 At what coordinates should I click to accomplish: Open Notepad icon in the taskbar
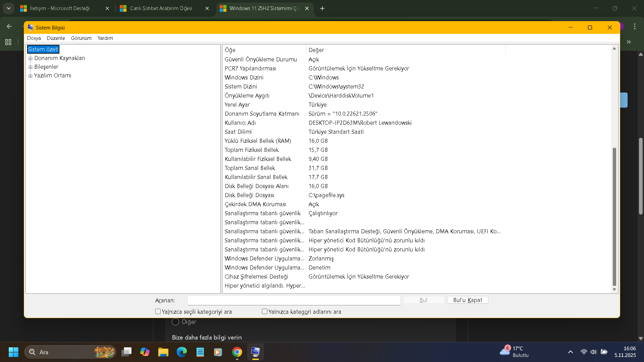(x=200, y=352)
